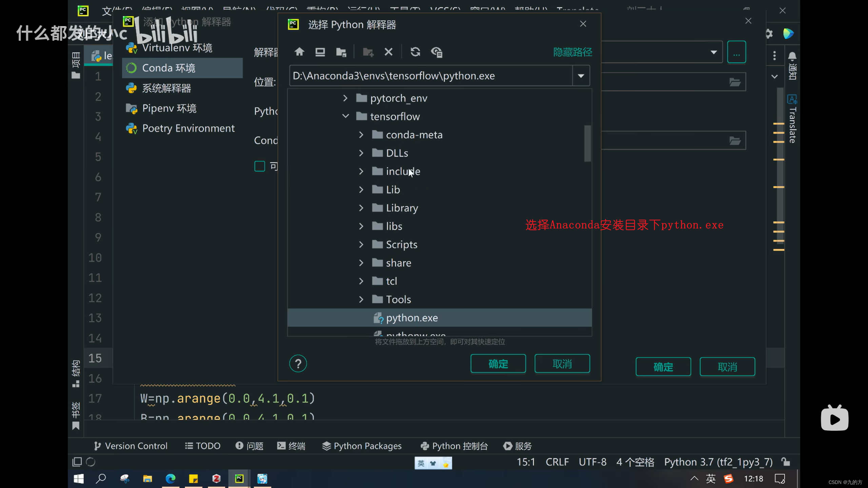Image resolution: width=868 pixels, height=488 pixels.
Task: Select Virtualenv 环境 in the sidebar
Action: (182, 48)
